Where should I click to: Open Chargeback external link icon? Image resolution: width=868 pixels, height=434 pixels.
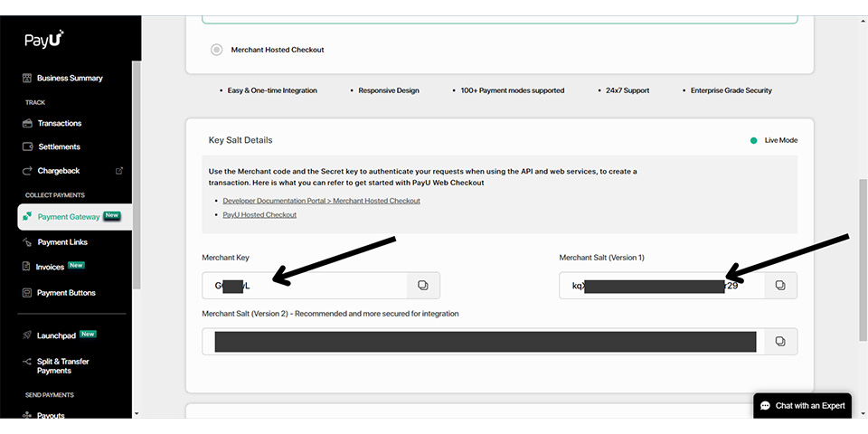click(119, 170)
